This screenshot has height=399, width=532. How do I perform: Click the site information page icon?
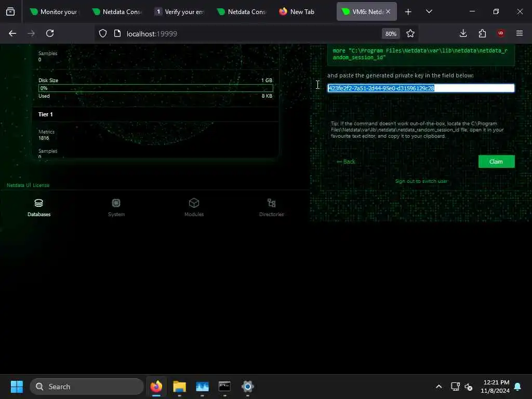117,34
